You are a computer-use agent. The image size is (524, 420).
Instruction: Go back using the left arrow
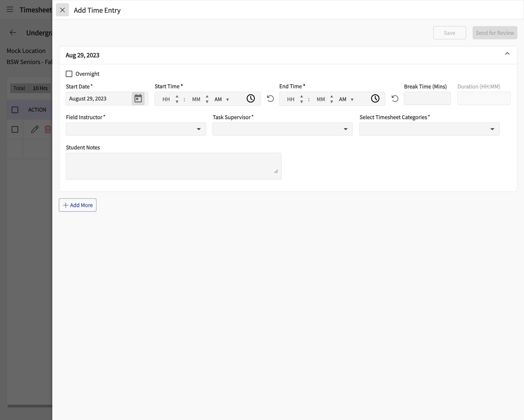(x=13, y=32)
